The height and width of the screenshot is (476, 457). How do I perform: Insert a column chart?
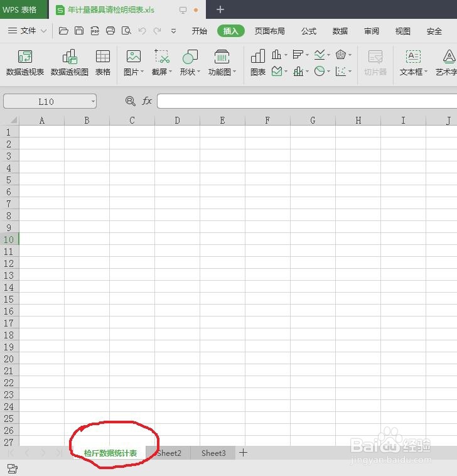tap(276, 55)
